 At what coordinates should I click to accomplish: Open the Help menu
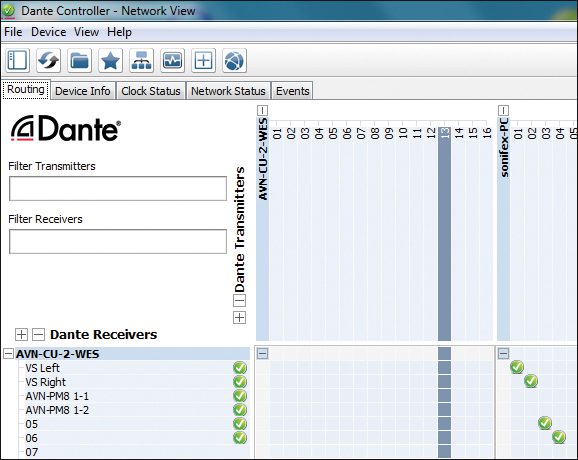[x=119, y=32]
